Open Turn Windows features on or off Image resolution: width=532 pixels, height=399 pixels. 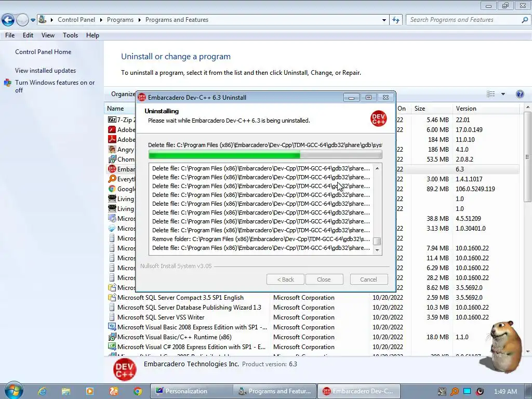pos(55,86)
